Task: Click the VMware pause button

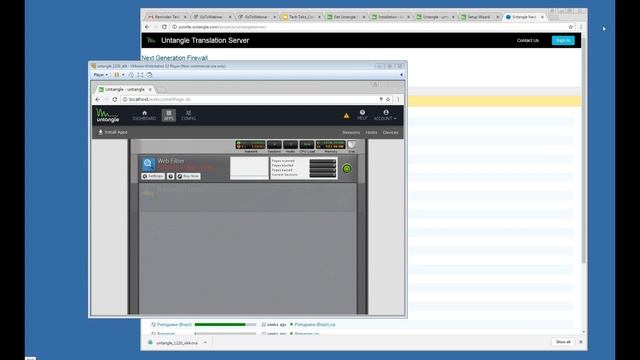Action: tap(117, 75)
